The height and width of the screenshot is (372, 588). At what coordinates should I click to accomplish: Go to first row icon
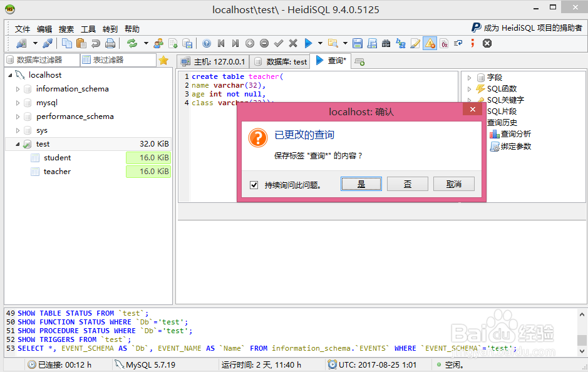pos(221,43)
